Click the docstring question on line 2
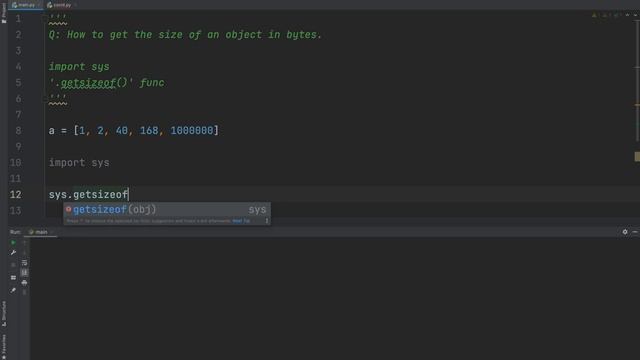640x360 pixels. pyautogui.click(x=185, y=35)
